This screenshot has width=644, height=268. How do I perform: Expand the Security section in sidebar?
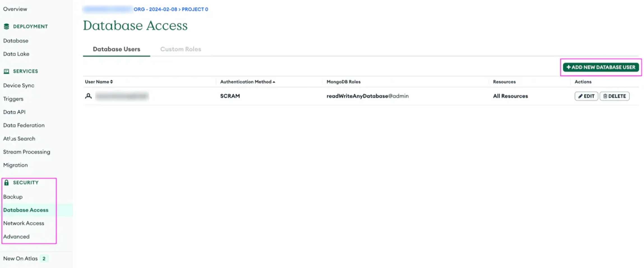(x=26, y=182)
